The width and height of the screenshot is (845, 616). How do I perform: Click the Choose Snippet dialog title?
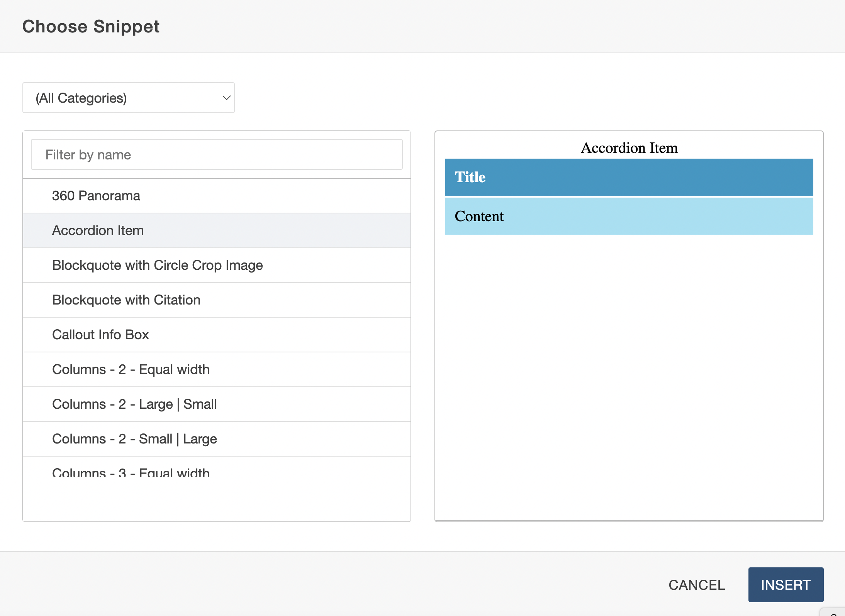(91, 27)
